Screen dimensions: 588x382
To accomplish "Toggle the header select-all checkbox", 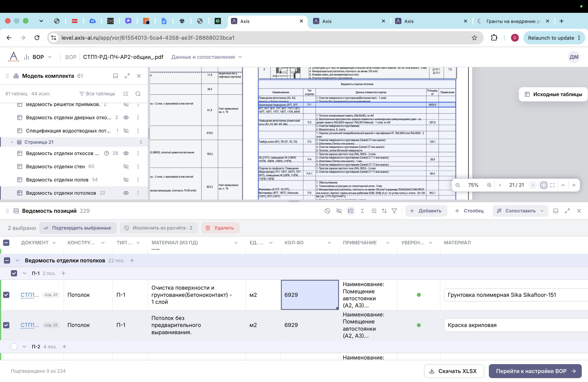I will pyautogui.click(x=6, y=243).
